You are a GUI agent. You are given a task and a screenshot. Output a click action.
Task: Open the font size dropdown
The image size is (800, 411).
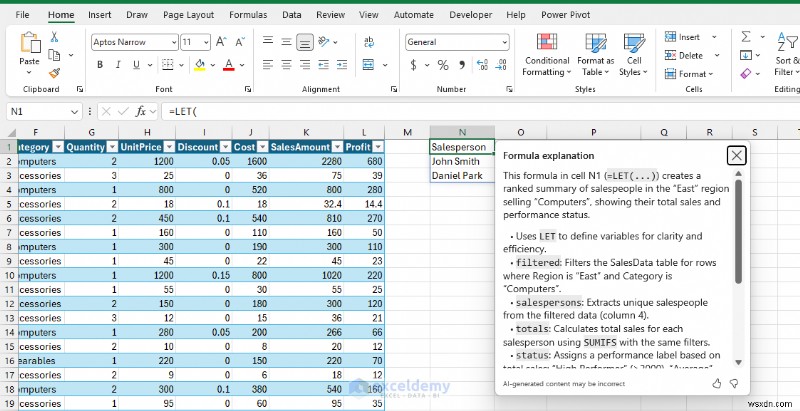[206, 42]
